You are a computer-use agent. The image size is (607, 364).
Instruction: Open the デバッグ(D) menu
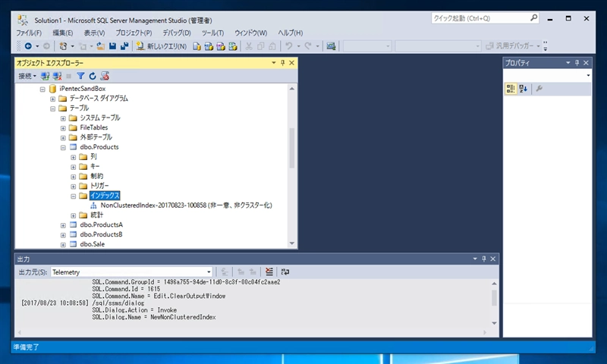[177, 33]
